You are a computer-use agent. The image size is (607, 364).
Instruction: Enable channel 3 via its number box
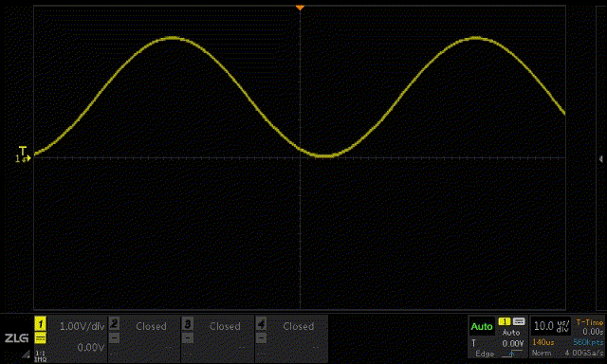(188, 324)
